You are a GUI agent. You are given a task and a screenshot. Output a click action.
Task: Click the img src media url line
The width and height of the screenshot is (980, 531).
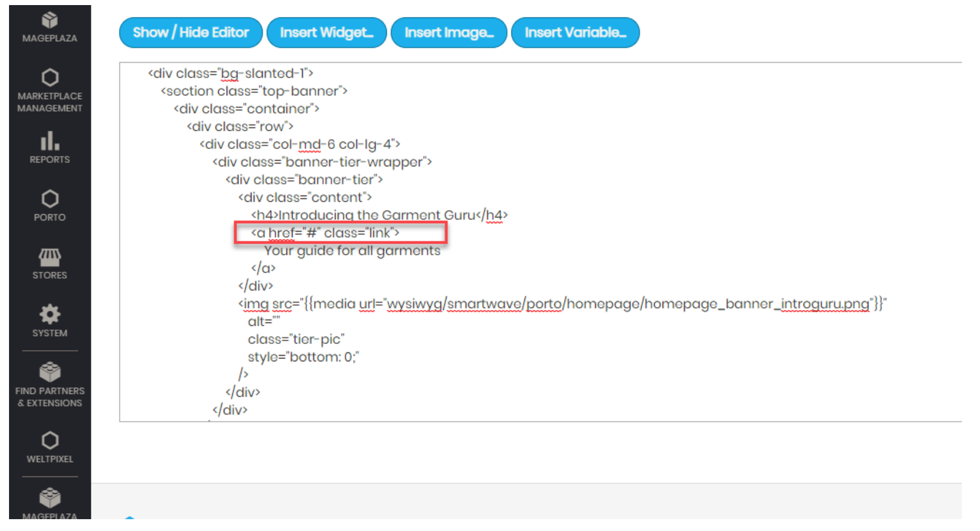click(562, 304)
